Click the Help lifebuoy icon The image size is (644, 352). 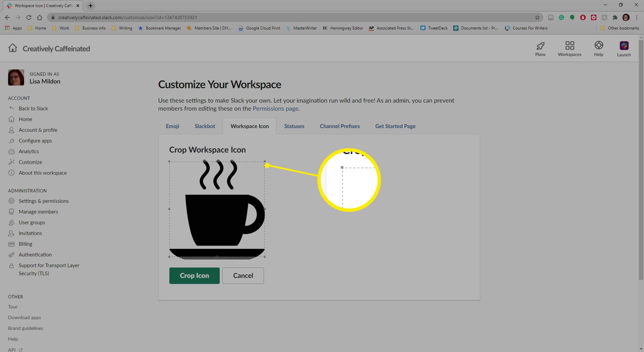coord(598,46)
